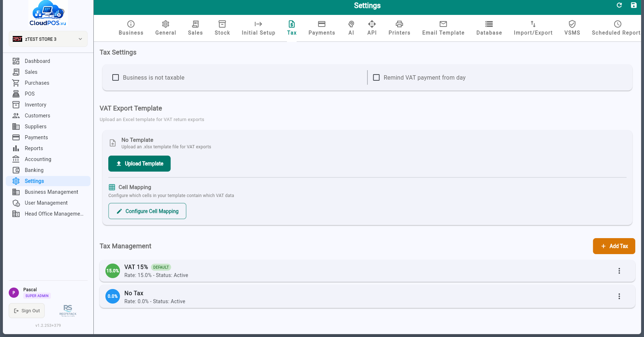Click the 15.0% green rate badge
The width and height of the screenshot is (644, 337).
pyautogui.click(x=113, y=271)
